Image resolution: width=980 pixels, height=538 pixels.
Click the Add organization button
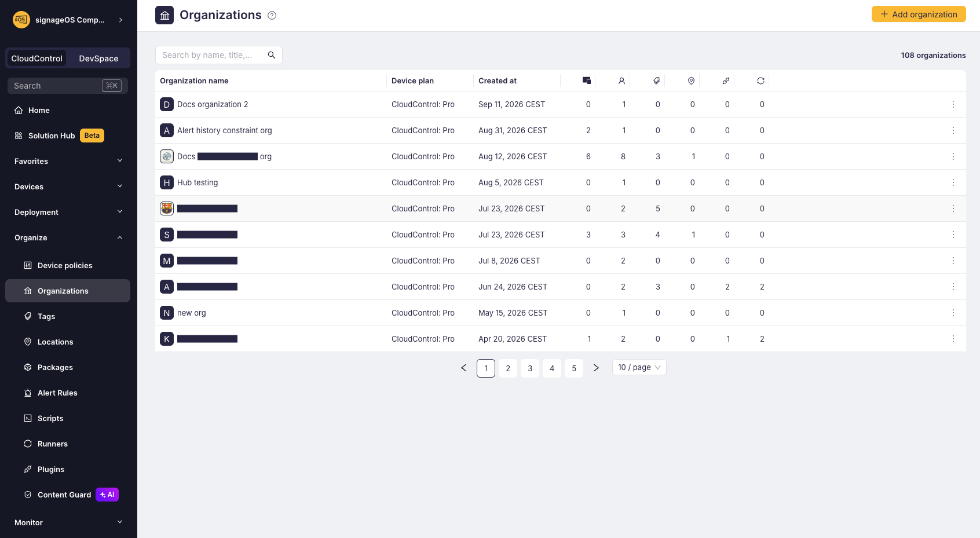919,14
